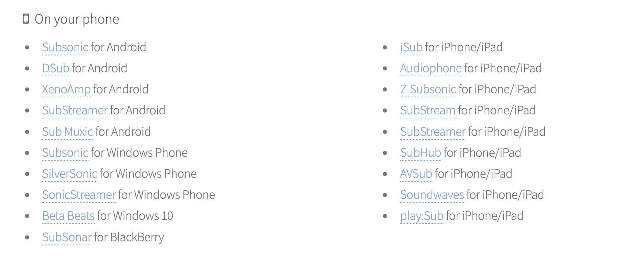Visit the Z-Subsonic link
This screenshot has height=256, width=644.
(428, 89)
